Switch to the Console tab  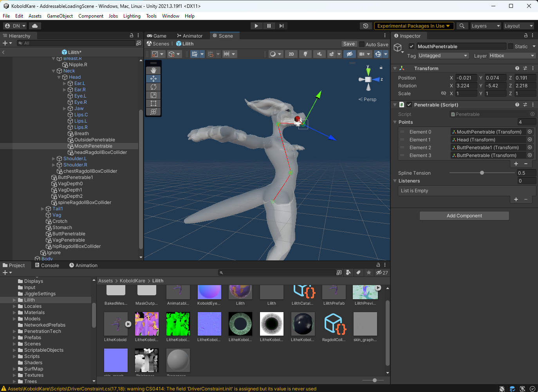47,265
